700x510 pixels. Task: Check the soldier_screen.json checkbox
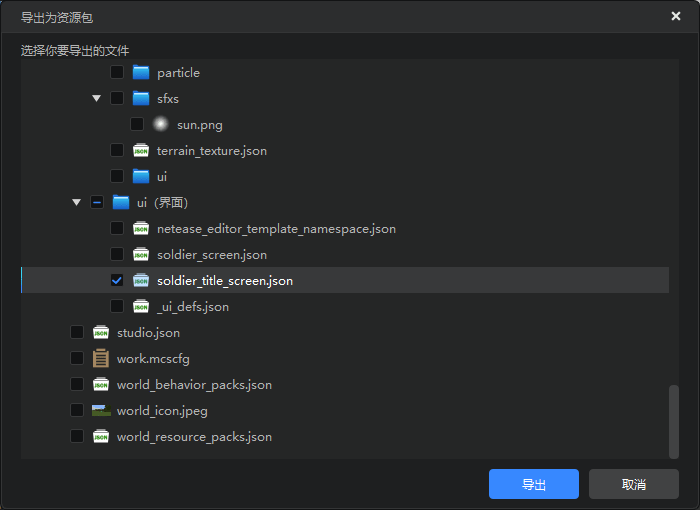click(x=117, y=255)
